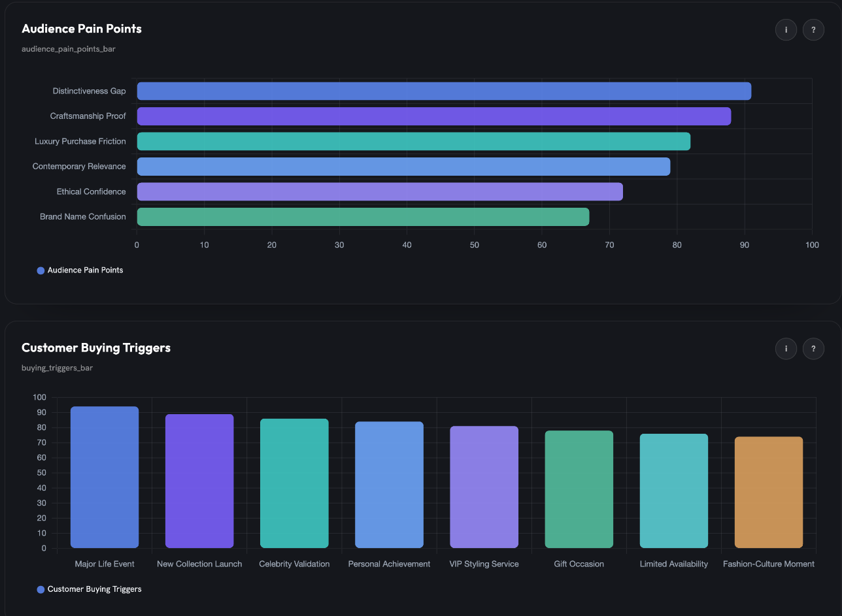Click the 'Craftsmanship Proof' axis label
Screen dimensions: 842x616
(x=88, y=116)
